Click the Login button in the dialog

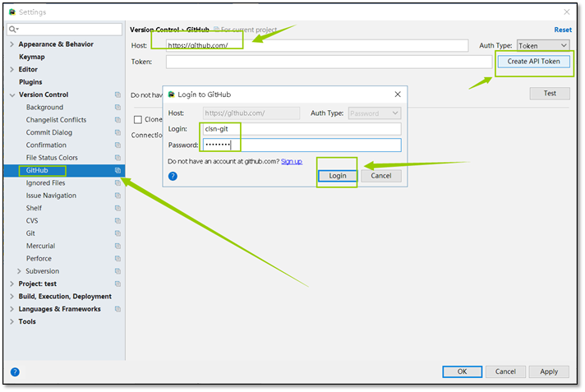[338, 176]
